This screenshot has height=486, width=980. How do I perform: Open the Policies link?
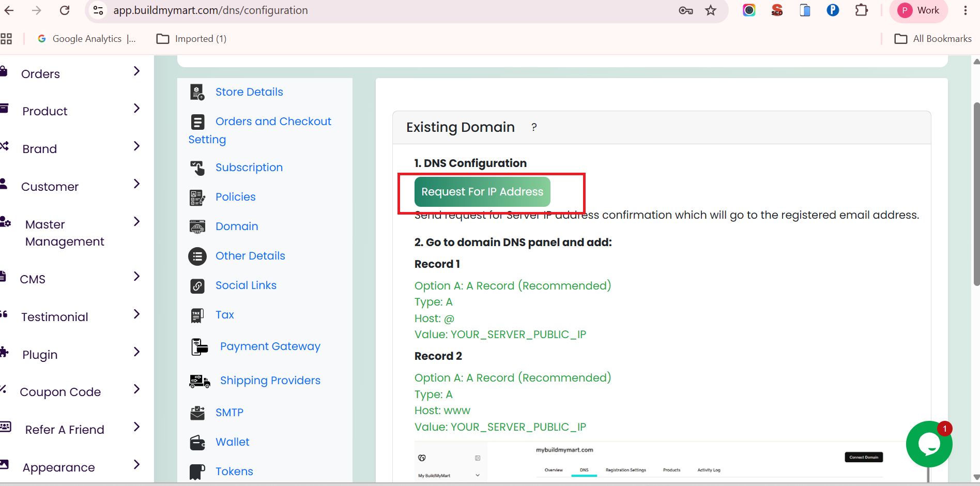pyautogui.click(x=236, y=197)
